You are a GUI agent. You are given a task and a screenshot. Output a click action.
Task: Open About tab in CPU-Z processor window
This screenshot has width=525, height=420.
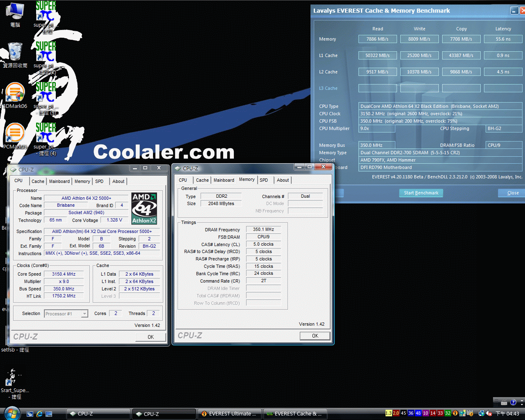119,181
